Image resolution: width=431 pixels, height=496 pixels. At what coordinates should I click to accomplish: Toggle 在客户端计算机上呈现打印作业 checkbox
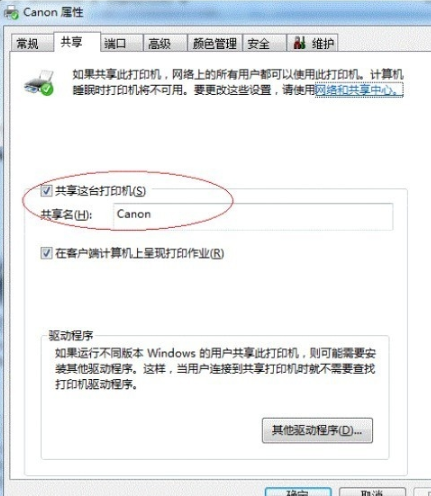46,253
